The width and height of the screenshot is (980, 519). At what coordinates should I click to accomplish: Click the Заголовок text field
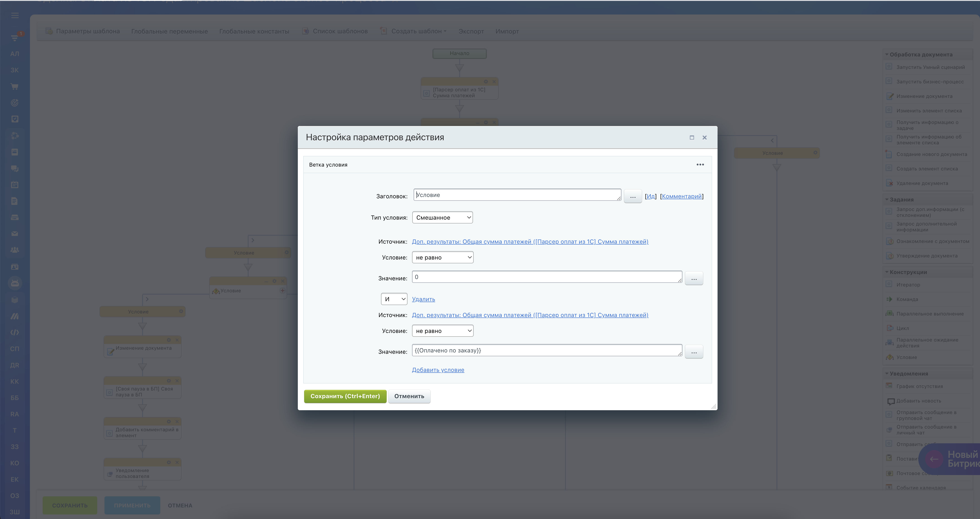pyautogui.click(x=517, y=195)
